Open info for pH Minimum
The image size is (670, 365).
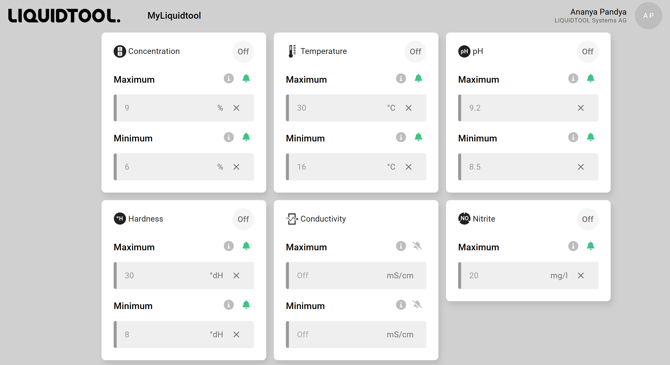coord(573,137)
